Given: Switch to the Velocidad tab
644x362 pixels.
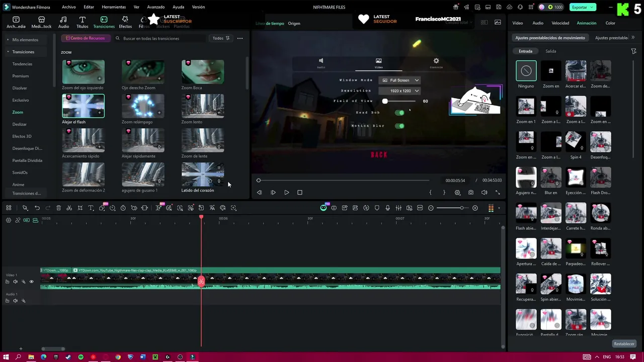Looking at the screenshot, I should (560, 23).
